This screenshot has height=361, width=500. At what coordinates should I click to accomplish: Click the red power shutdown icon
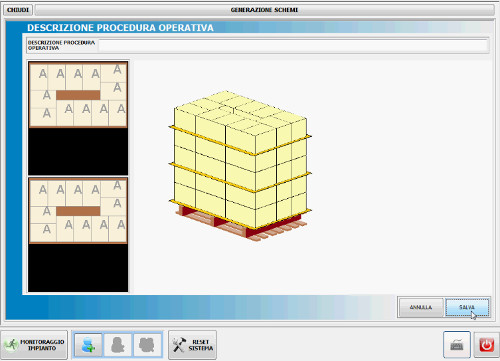tap(486, 345)
